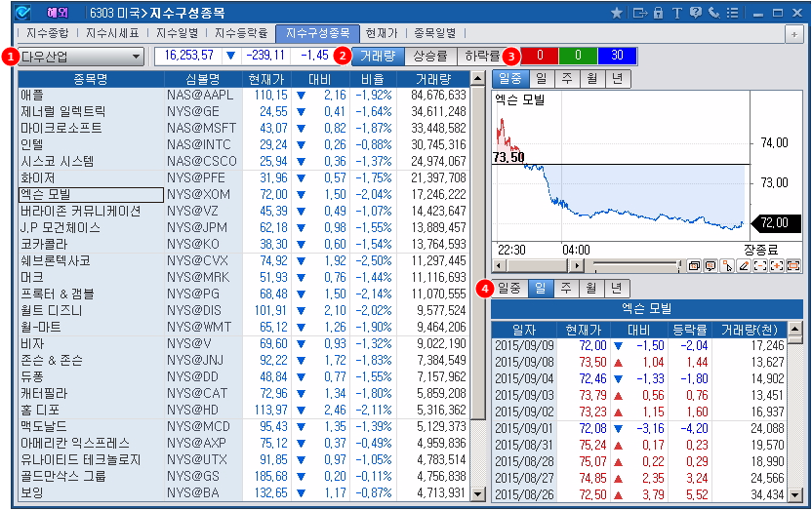
Task: Select table period 년 below chart
Action: pyautogui.click(x=616, y=288)
